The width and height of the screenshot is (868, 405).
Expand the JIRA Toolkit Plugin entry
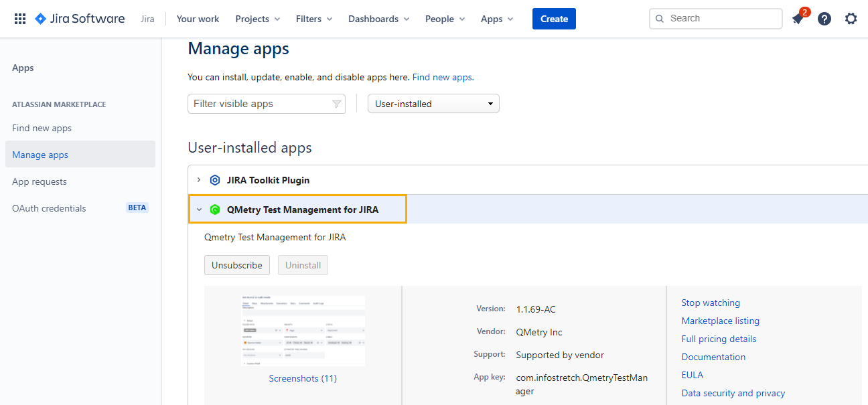198,179
